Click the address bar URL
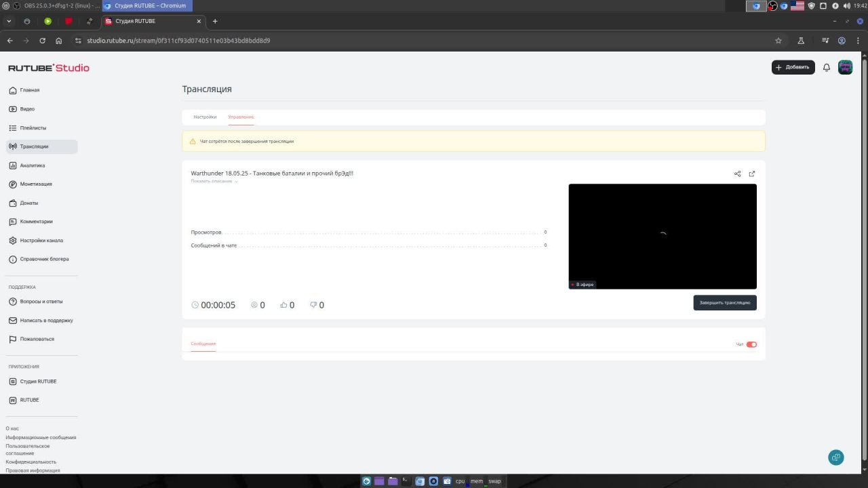 tap(178, 41)
